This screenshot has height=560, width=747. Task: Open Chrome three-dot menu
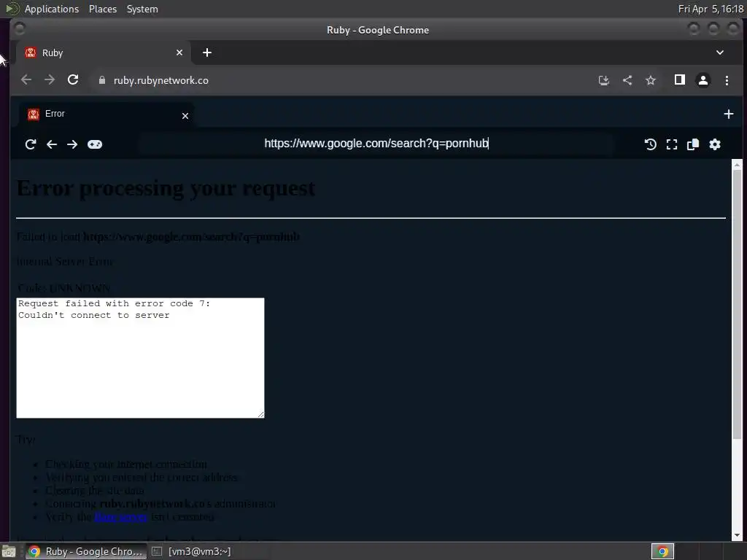tap(727, 80)
